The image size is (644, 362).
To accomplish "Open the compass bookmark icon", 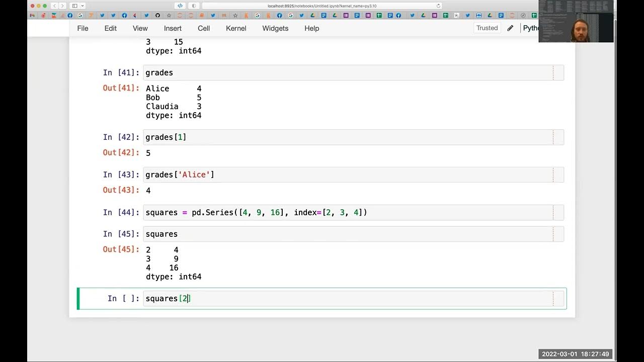I will point(523,16).
